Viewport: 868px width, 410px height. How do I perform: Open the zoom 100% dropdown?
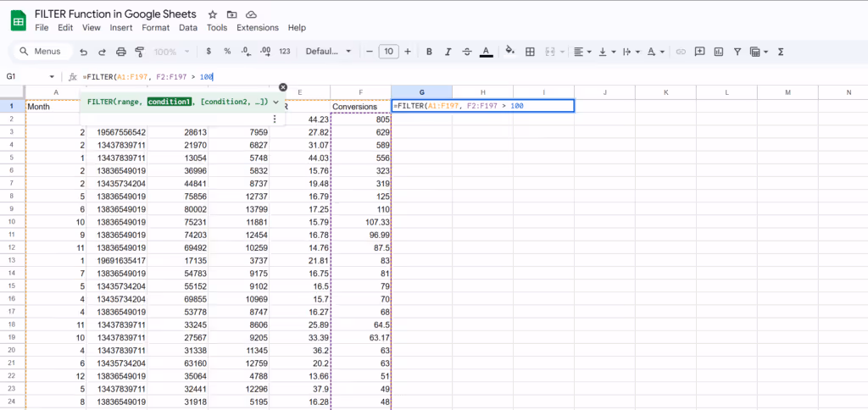tap(171, 52)
